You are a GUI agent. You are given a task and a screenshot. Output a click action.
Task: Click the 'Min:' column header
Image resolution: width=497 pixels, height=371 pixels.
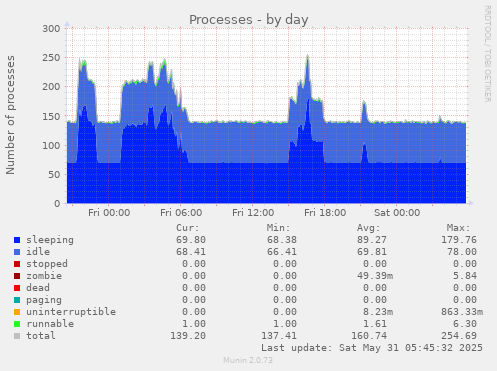pos(278,228)
